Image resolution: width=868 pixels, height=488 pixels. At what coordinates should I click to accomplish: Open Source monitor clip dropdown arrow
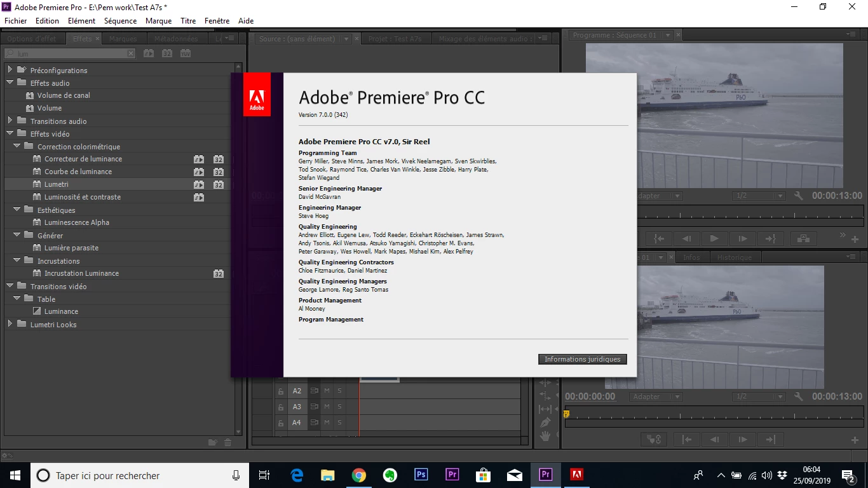[346, 39]
